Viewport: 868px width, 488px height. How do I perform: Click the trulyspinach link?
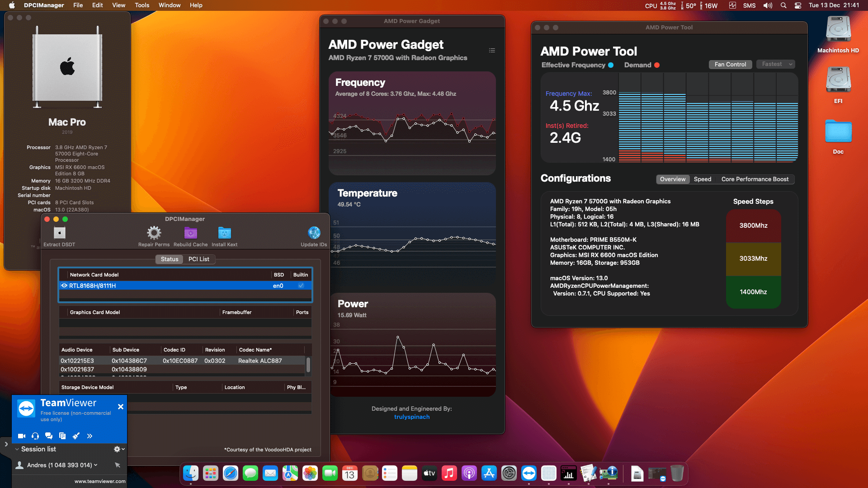[x=412, y=417]
